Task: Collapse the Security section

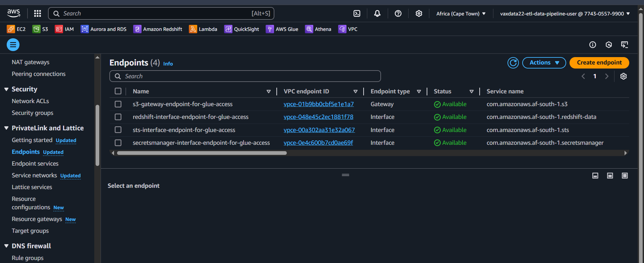Action: [6, 89]
